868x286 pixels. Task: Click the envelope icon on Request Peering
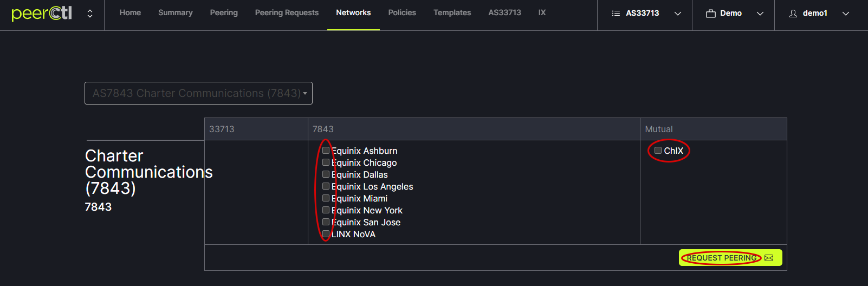pos(769,258)
